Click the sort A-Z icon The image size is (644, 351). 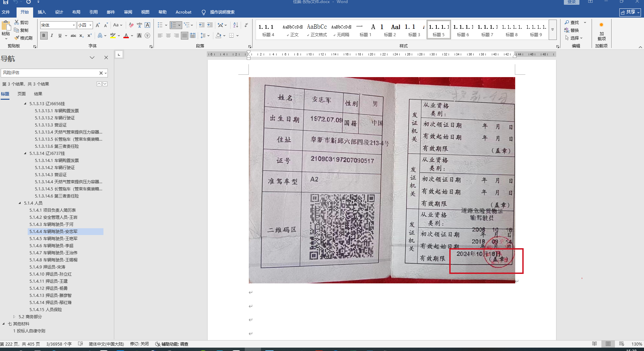[x=236, y=25]
